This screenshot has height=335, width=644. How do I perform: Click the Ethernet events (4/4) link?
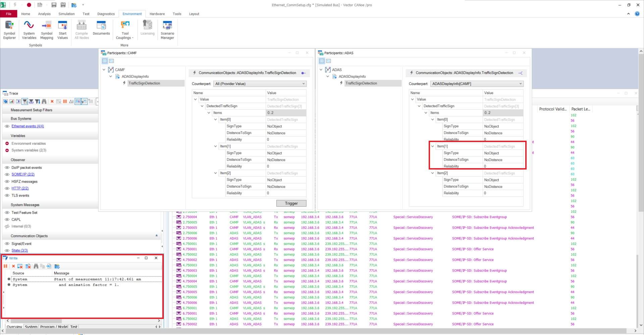(x=28, y=126)
